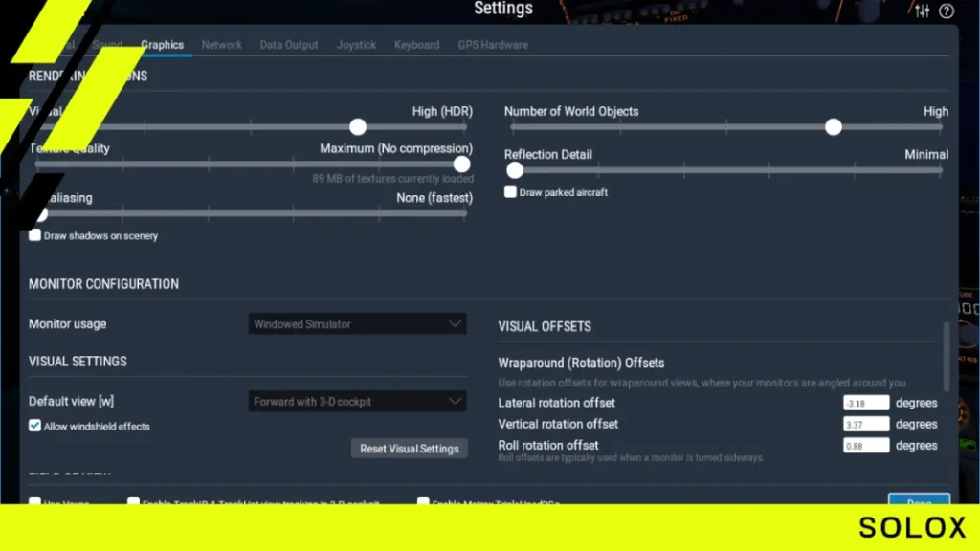Open the Joystick tab

pyautogui.click(x=356, y=45)
